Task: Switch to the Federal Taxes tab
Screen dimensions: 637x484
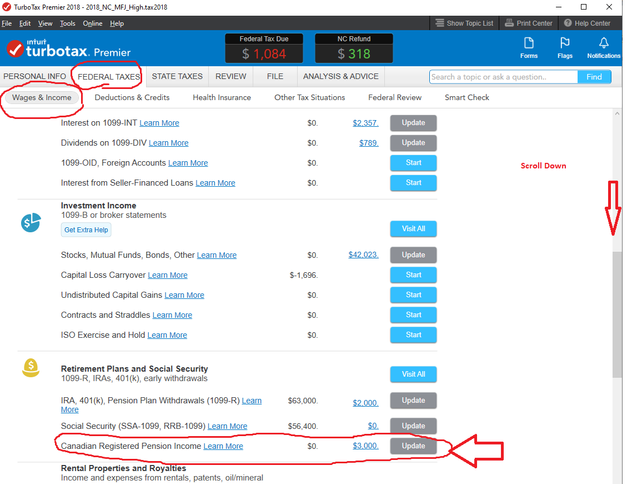Action: pyautogui.click(x=108, y=77)
